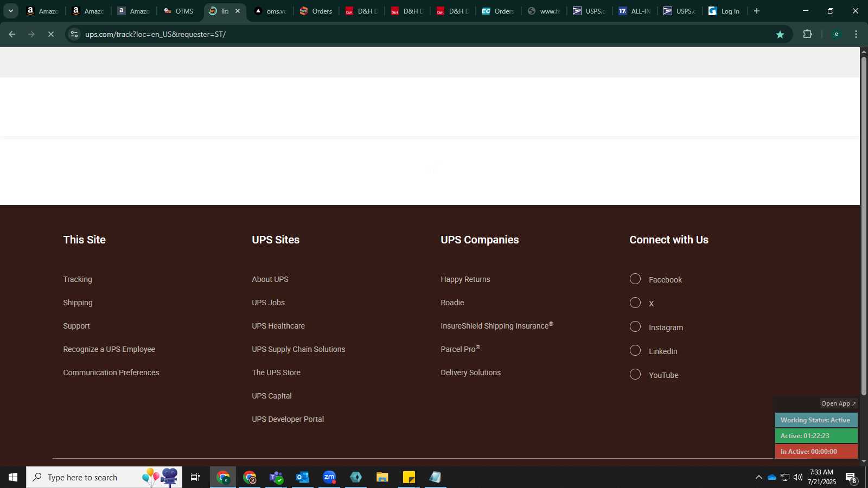This screenshot has width=868, height=488.
Task: Open the OneDrive tray icon
Action: coord(772,477)
